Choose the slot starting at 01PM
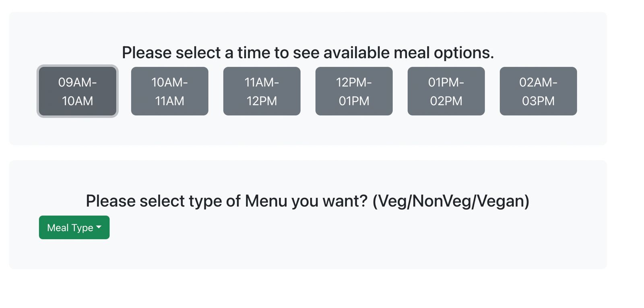The image size is (644, 308). point(446,91)
